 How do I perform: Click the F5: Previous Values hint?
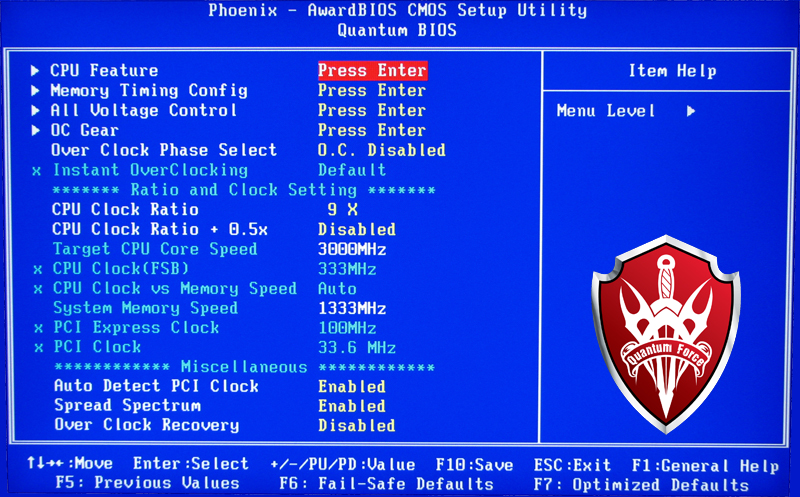click(x=147, y=483)
